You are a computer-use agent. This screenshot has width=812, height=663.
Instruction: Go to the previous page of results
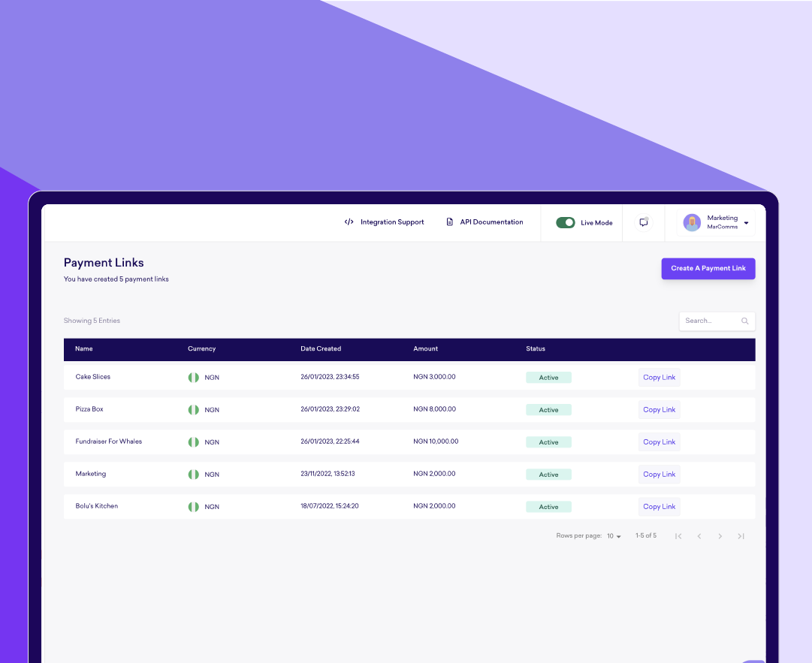(x=699, y=536)
